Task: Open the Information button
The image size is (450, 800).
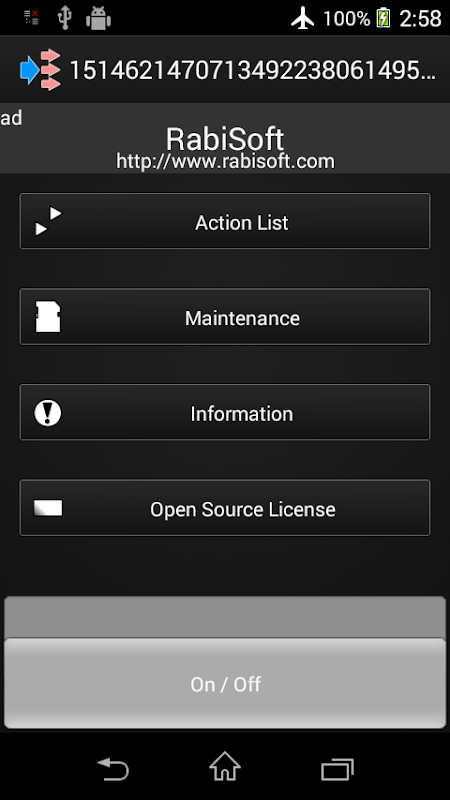Action: 225,412
